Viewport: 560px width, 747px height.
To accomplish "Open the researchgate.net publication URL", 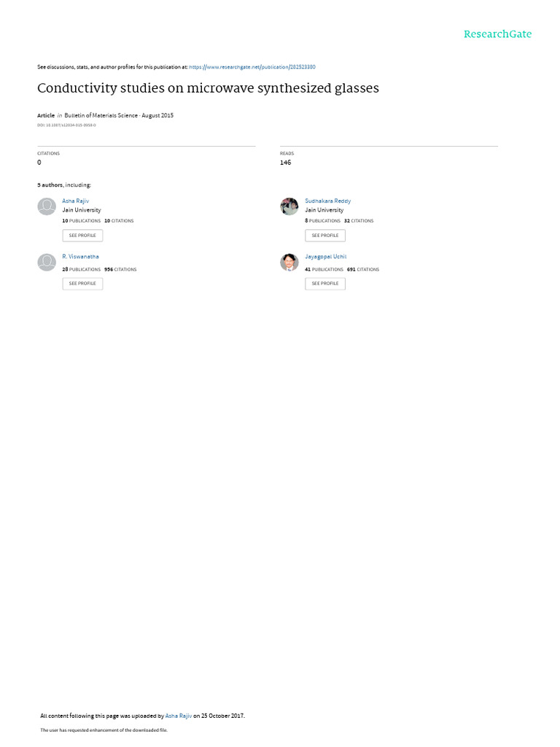I will pos(252,67).
